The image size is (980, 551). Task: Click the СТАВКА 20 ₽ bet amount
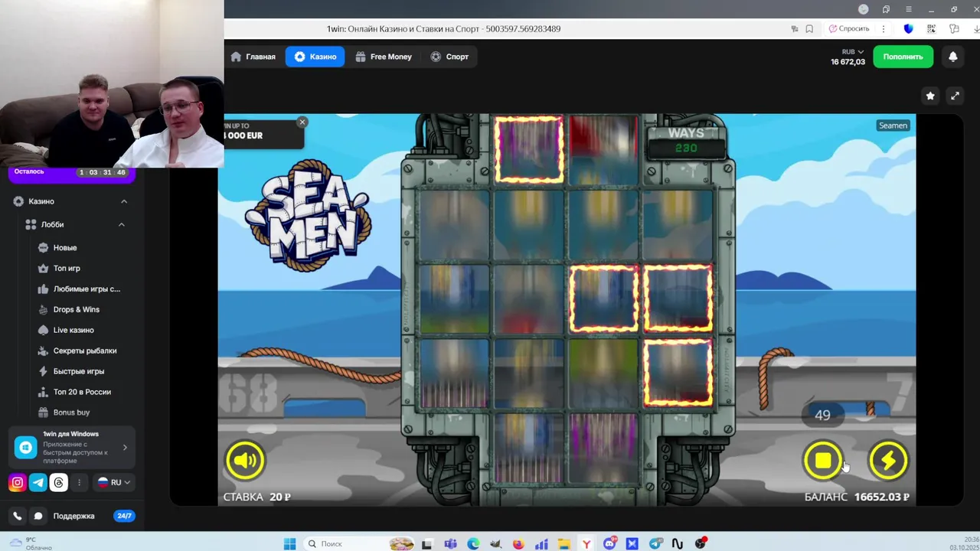tap(257, 497)
